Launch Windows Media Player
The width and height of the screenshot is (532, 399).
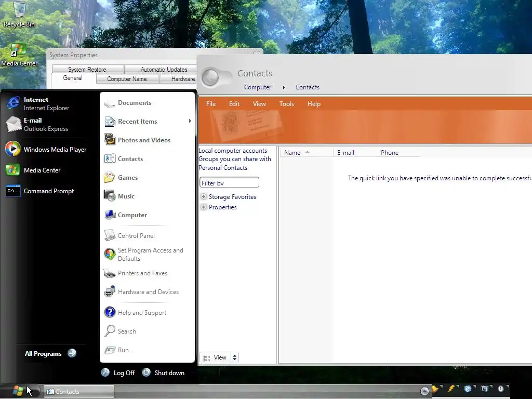click(x=46, y=149)
